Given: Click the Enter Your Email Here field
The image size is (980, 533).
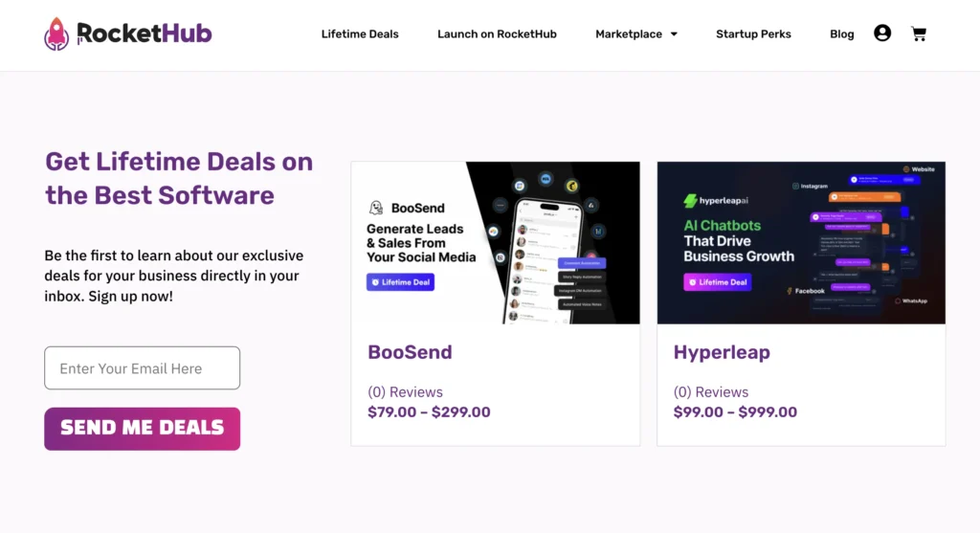Looking at the screenshot, I should [142, 368].
